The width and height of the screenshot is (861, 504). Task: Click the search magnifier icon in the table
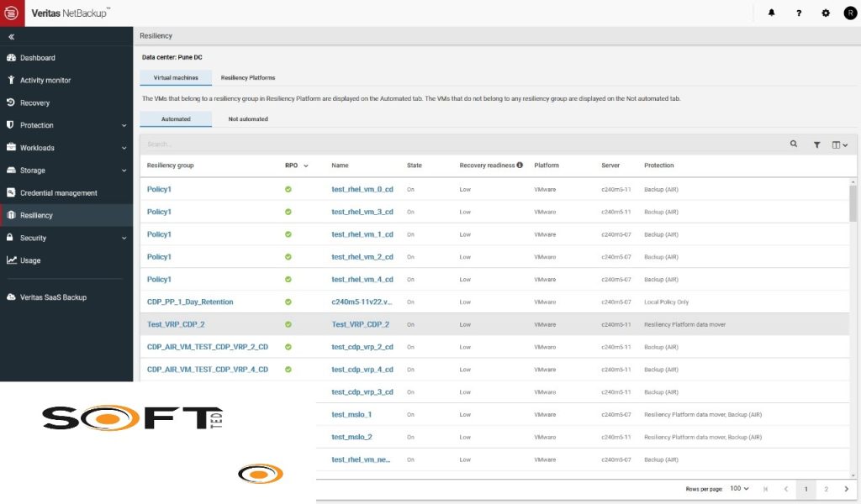click(x=794, y=144)
